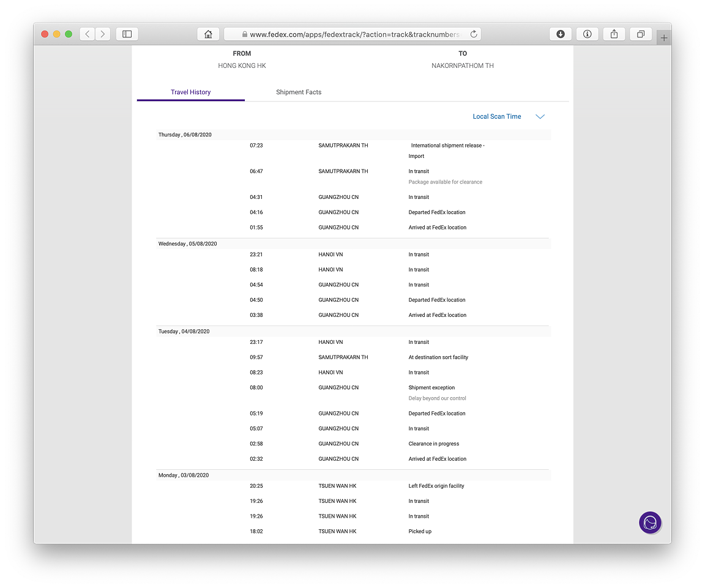Click 'Arrived at FedEx location' at 02:32

pos(438,459)
